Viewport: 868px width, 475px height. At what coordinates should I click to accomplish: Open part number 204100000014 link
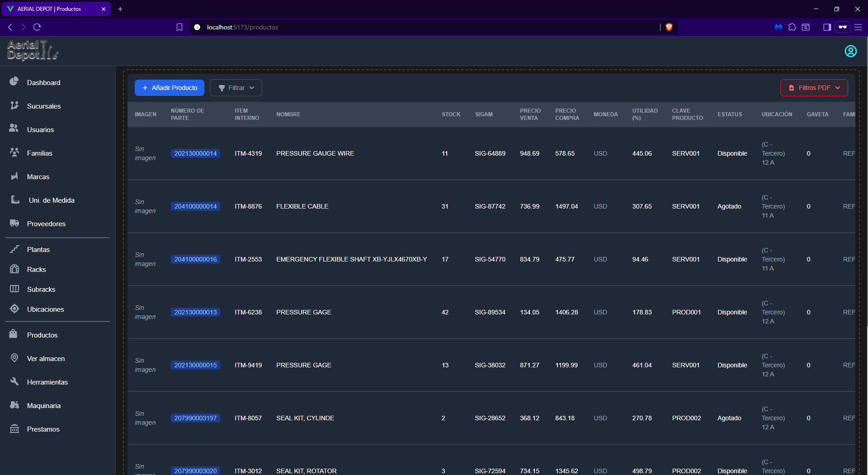pyautogui.click(x=195, y=206)
